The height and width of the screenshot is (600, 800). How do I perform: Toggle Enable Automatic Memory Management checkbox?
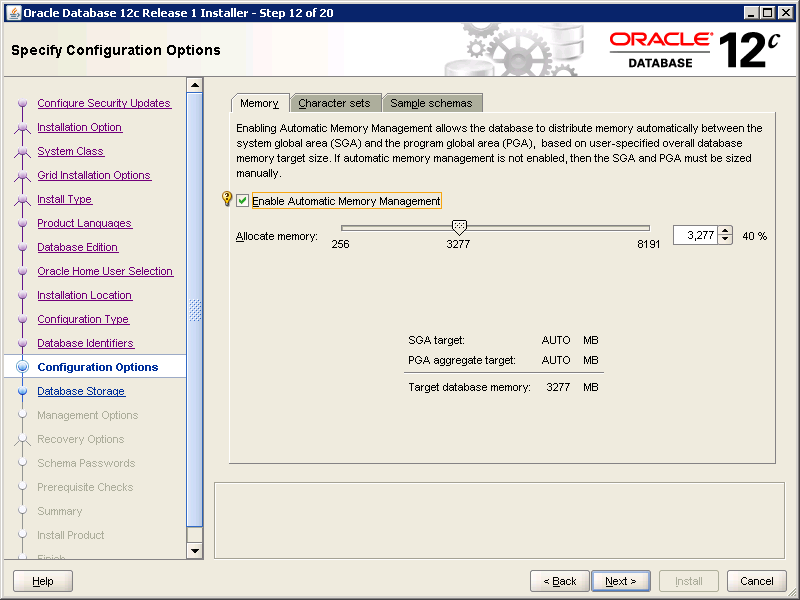243,201
